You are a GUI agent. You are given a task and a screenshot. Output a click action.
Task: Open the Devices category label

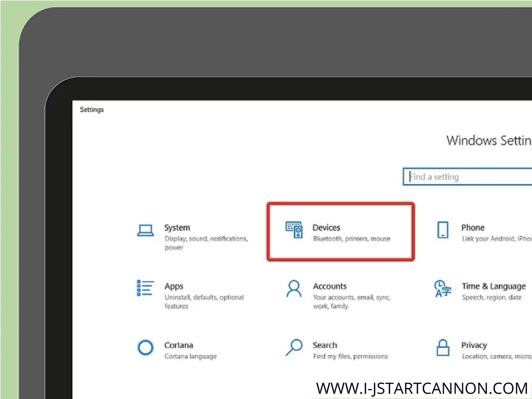coord(326,228)
